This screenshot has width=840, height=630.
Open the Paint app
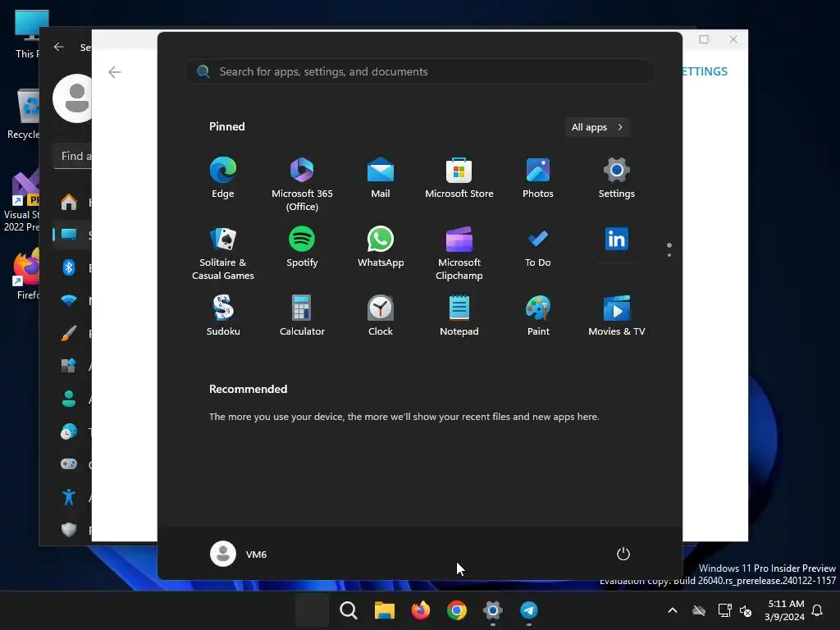538,316
